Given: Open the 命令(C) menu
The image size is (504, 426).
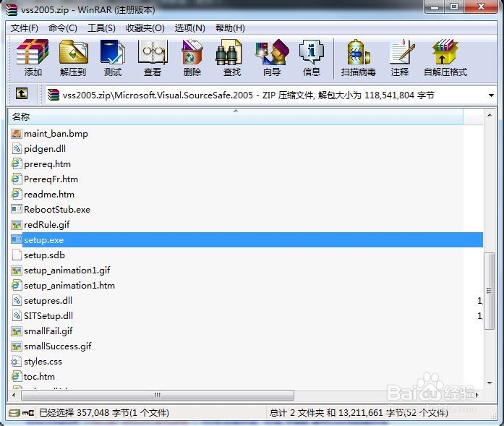Looking at the screenshot, I should coord(63,28).
